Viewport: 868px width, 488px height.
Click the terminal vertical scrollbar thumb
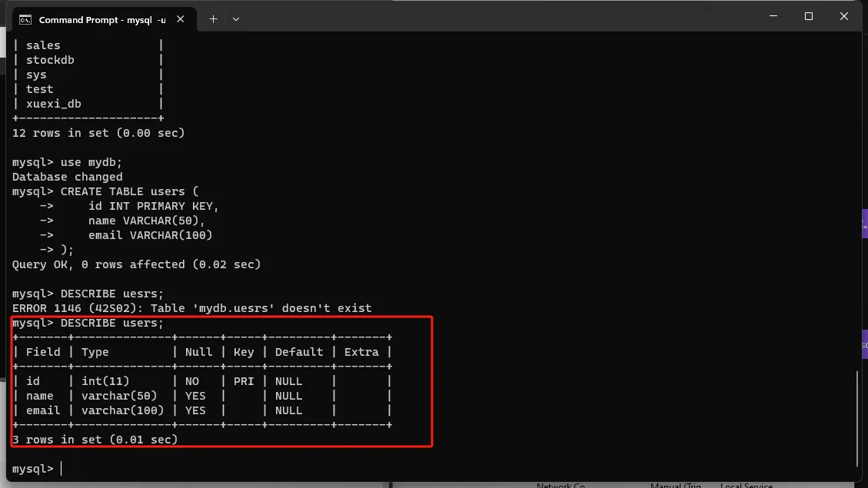(x=858, y=417)
